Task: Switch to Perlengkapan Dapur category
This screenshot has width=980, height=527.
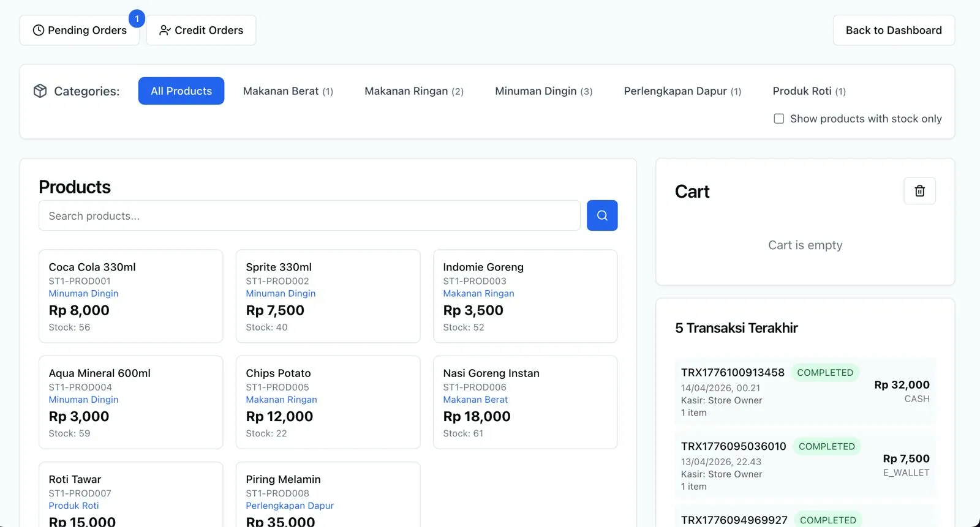Action: [x=682, y=91]
